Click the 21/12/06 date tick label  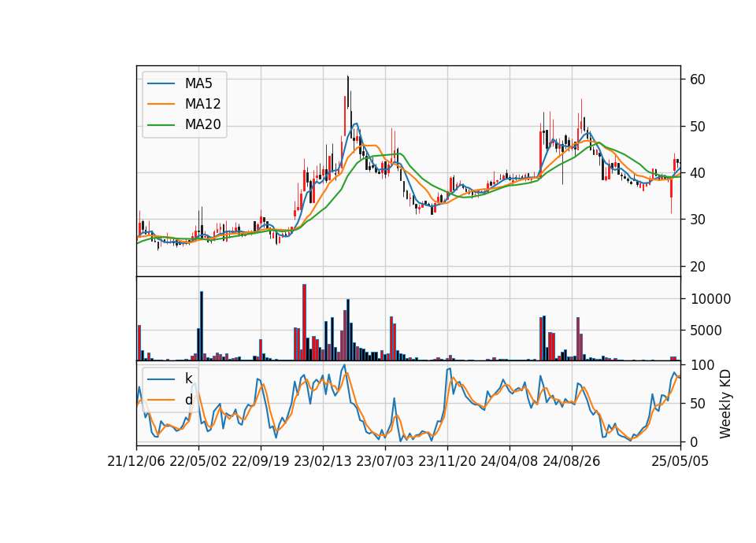[136, 462]
